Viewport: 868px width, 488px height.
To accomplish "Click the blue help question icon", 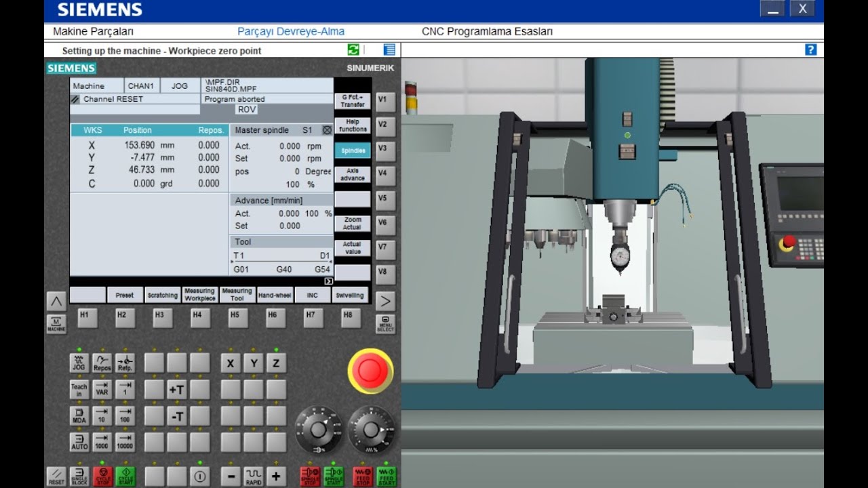I will pyautogui.click(x=810, y=49).
